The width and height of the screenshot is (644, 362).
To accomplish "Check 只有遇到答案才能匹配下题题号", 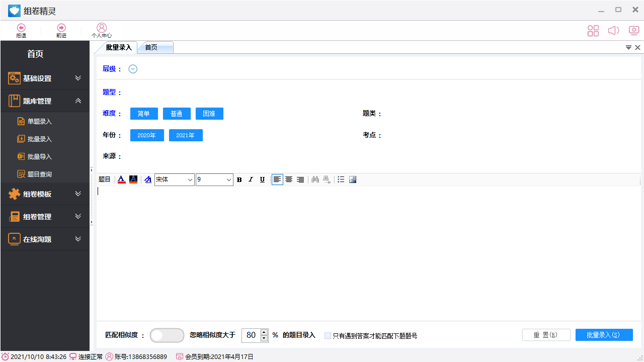I will [329, 335].
